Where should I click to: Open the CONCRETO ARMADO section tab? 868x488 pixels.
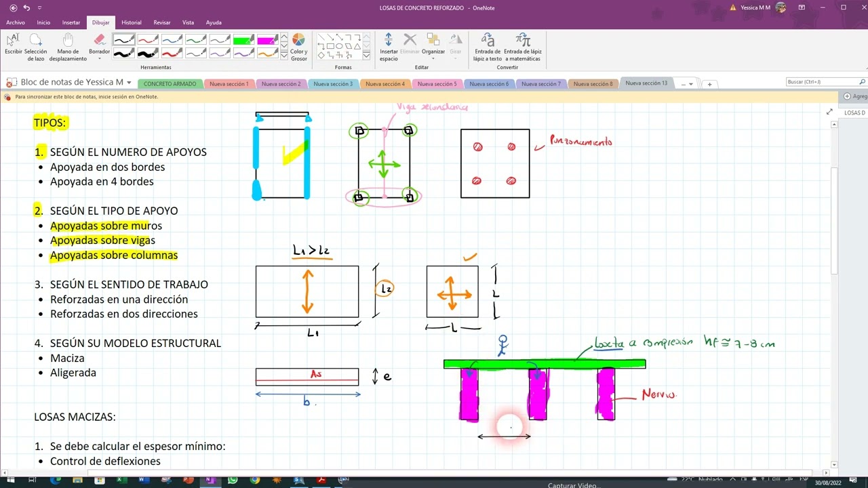point(170,84)
